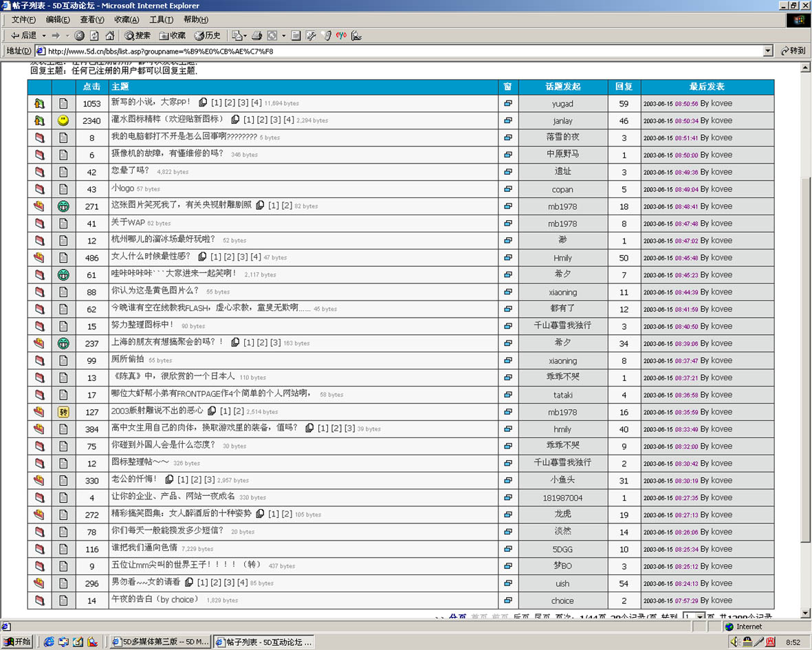Image resolution: width=812 pixels, height=650 pixels.
Task: Click the document icon on '你认为这是黄色图片么？' row
Action: point(63,292)
